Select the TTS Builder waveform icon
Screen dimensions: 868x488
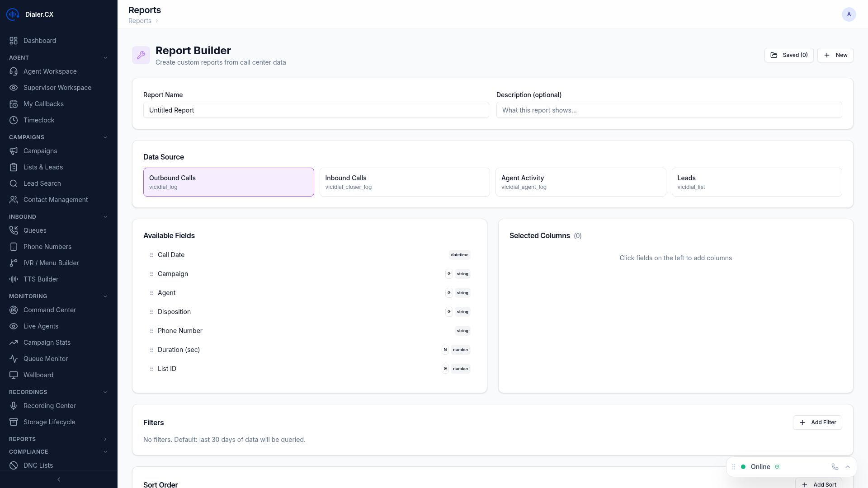14,279
